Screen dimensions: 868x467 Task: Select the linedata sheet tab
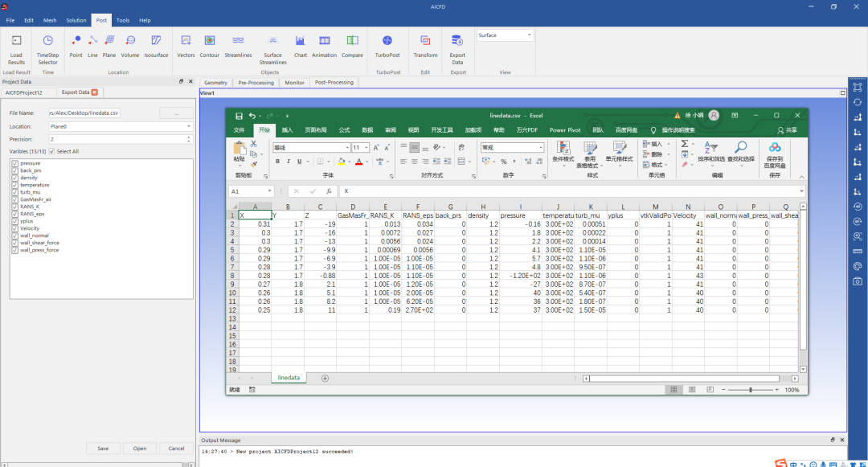coord(289,378)
